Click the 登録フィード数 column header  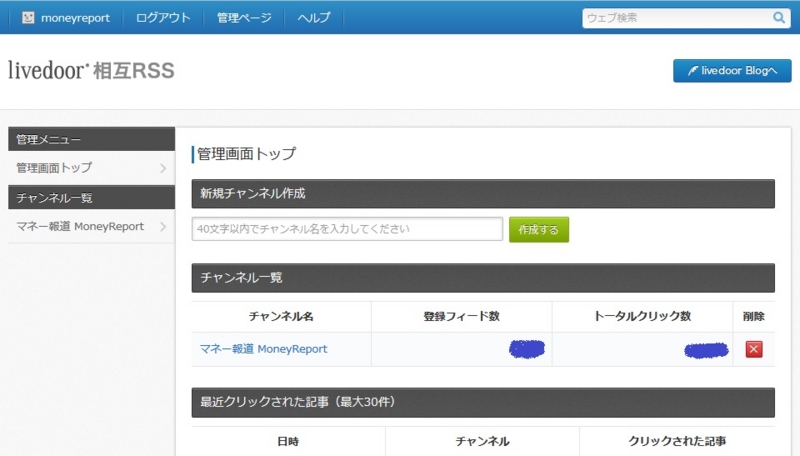click(461, 316)
